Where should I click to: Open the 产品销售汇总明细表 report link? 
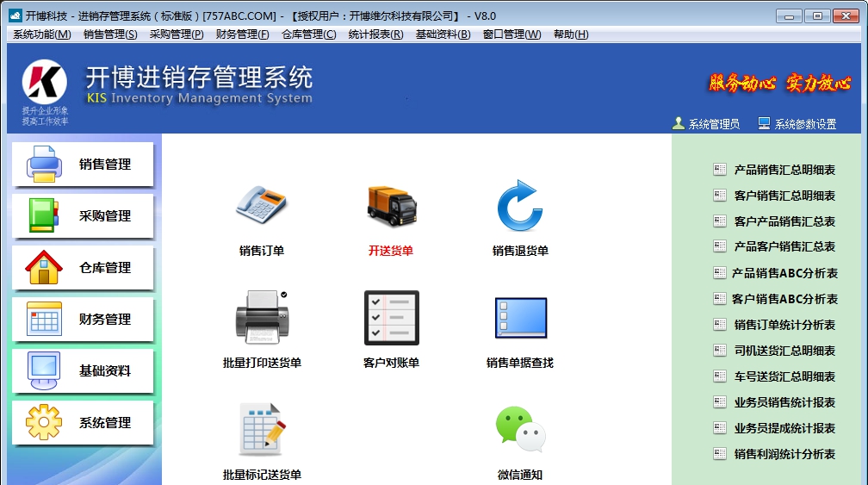(784, 170)
